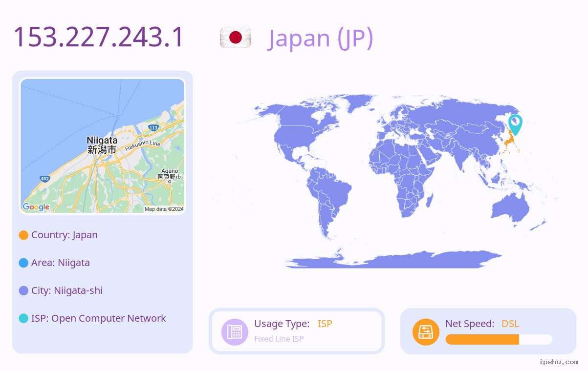Open the Niigata map thumbnail
The width and height of the screenshot is (588, 370).
103,146
